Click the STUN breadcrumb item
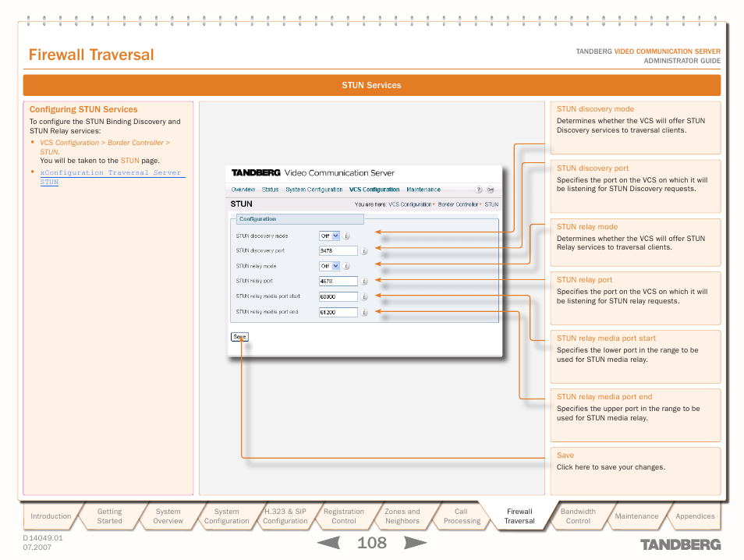 click(x=491, y=204)
